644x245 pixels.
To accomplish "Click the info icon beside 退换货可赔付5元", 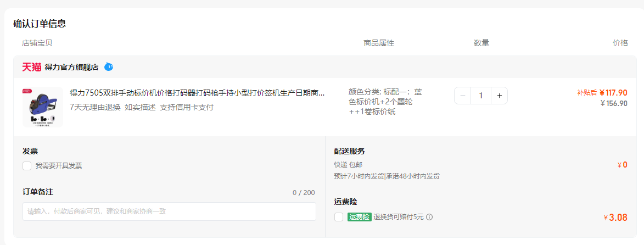I will (x=429, y=217).
